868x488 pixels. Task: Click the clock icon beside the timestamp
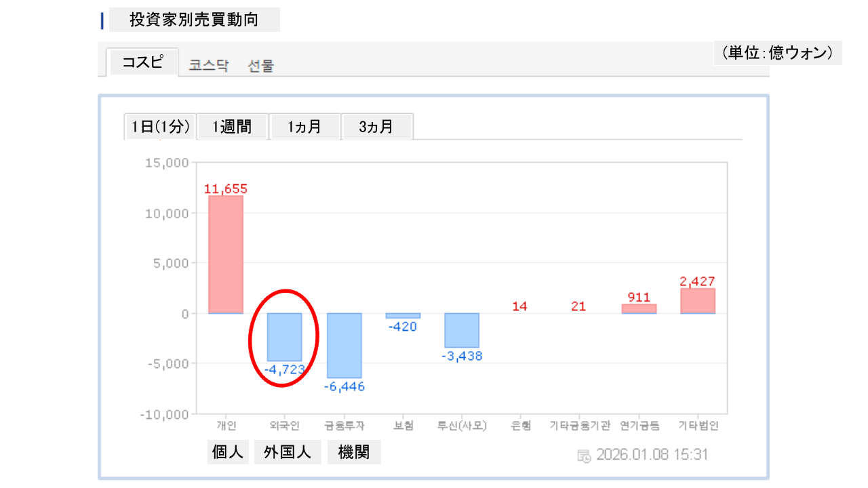pos(584,455)
